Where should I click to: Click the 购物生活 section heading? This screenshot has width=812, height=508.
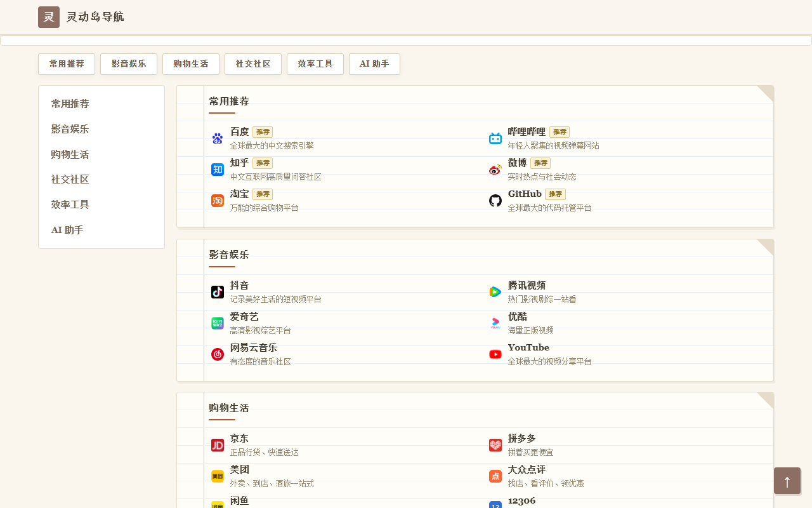pyautogui.click(x=229, y=408)
